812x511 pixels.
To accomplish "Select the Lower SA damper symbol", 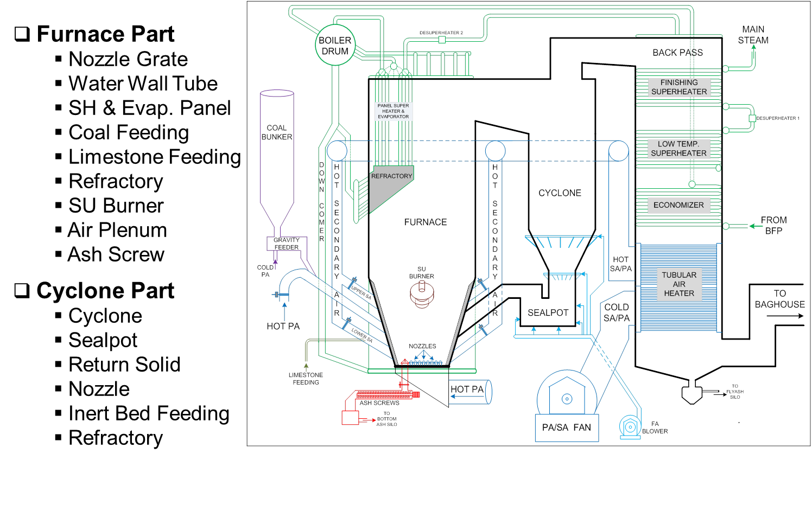I will click(x=347, y=323).
